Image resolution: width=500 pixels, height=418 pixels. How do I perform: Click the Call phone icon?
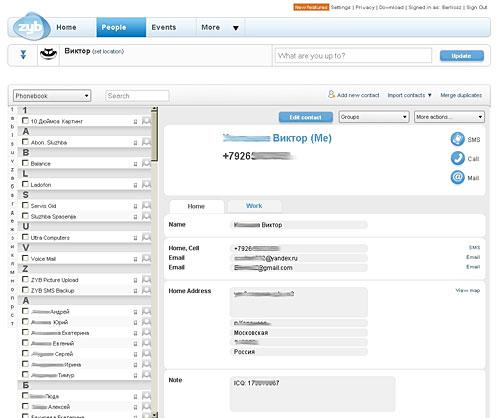457,158
